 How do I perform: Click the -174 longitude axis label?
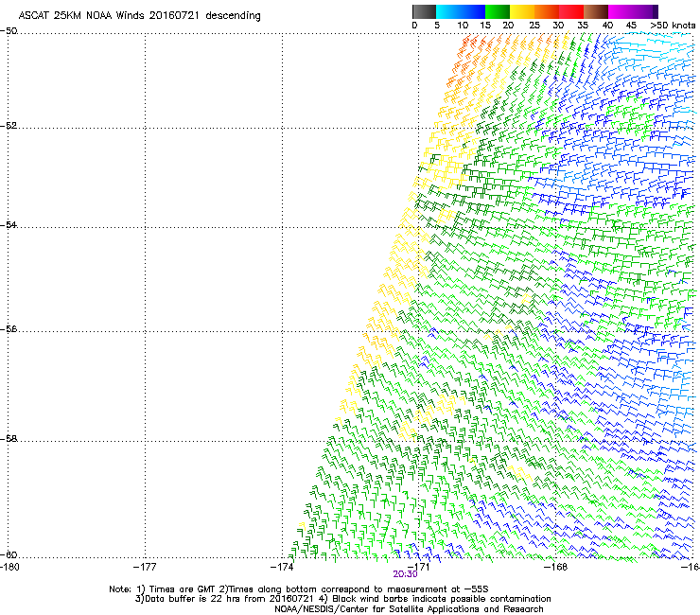coord(282,567)
